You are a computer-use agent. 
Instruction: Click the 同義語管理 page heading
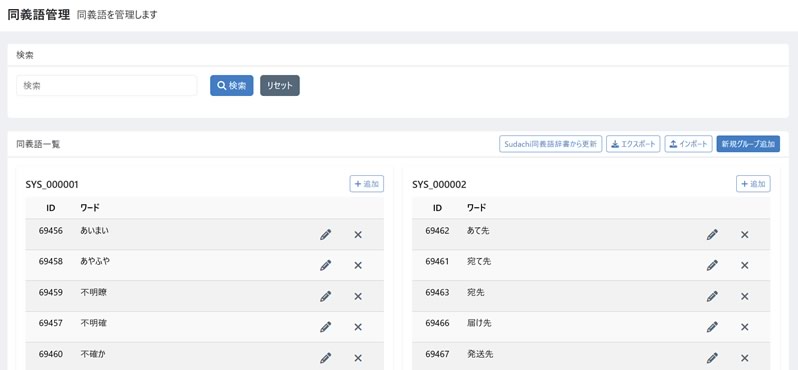click(x=39, y=15)
